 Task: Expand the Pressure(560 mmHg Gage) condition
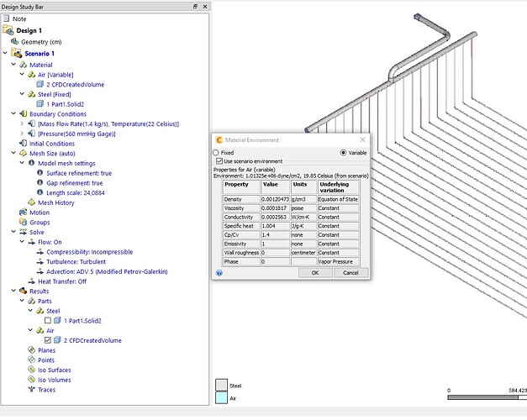22,134
